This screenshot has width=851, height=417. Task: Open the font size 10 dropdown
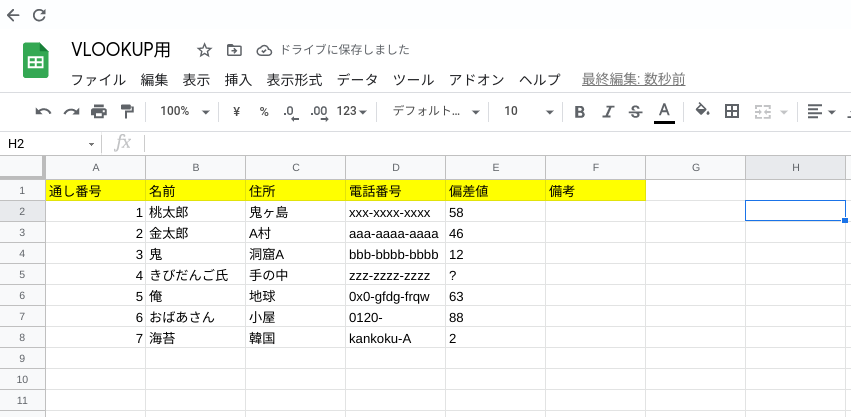pyautogui.click(x=528, y=112)
